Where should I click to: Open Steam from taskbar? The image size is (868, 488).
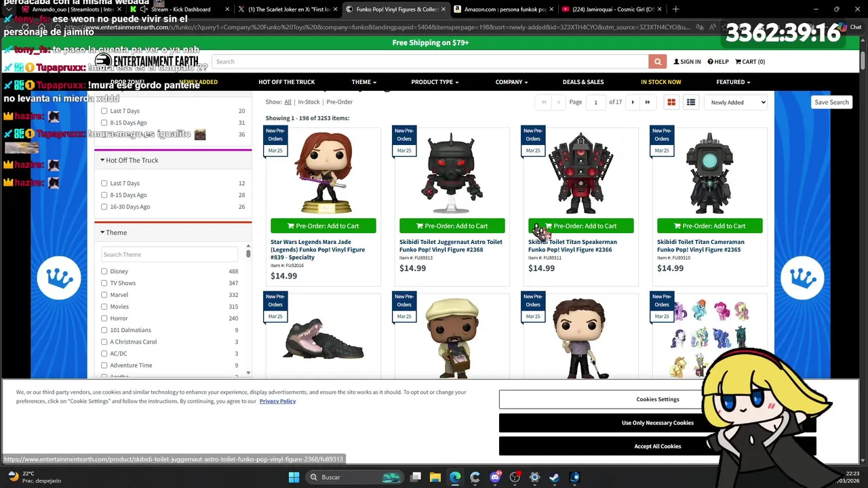pos(554,477)
